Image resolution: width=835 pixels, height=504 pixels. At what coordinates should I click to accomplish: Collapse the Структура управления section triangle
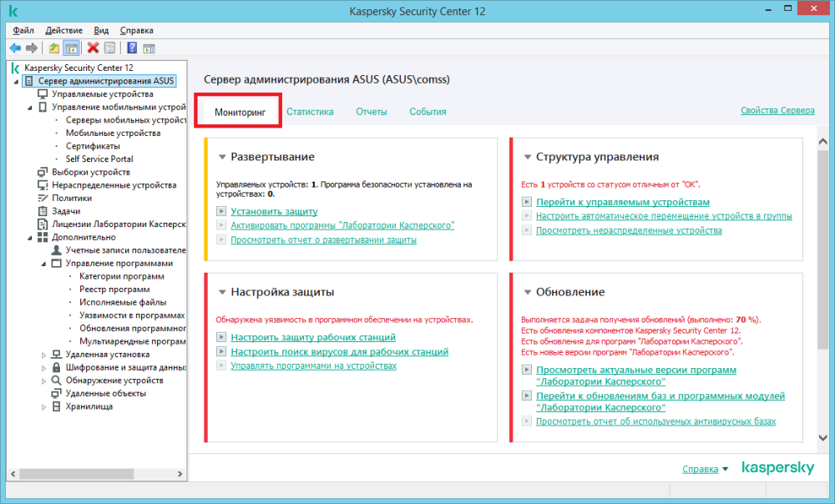tap(528, 157)
